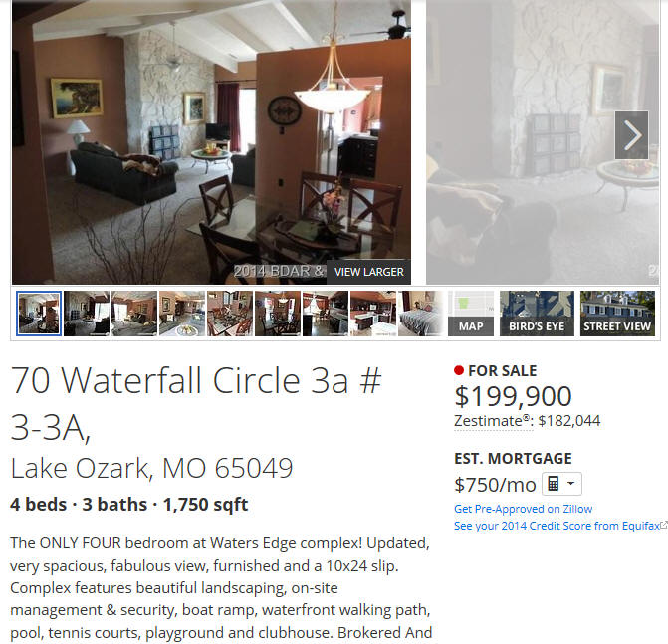Image resolution: width=668 pixels, height=644 pixels.
Task: Select the third photo thumbnail
Action: (134, 314)
